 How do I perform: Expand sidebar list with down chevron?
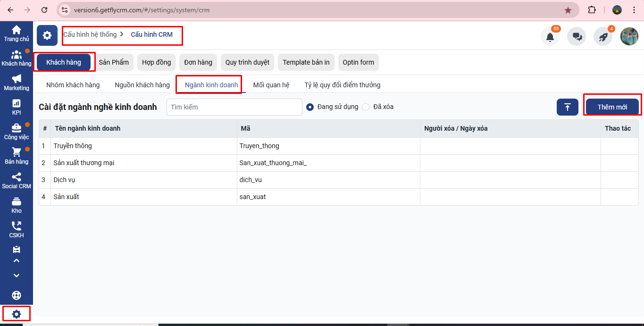(17, 276)
